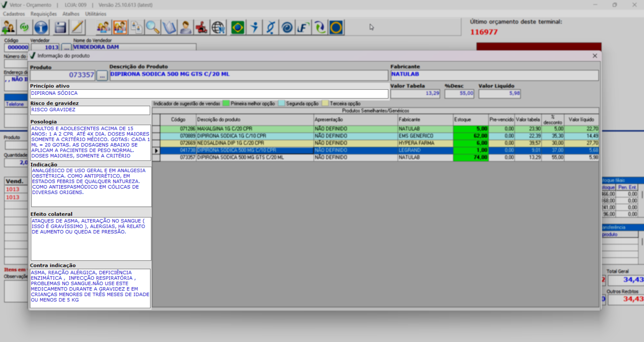This screenshot has height=342, width=644.
Task: Open the Utilitários menu
Action: 95,14
